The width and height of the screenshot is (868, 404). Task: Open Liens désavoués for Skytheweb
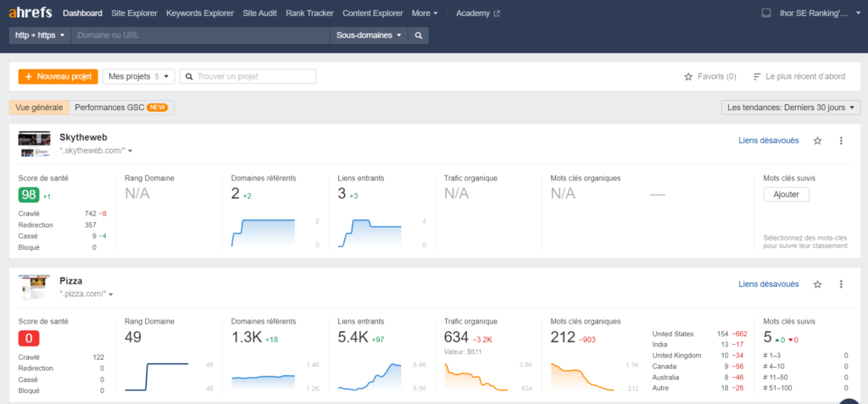click(x=768, y=141)
